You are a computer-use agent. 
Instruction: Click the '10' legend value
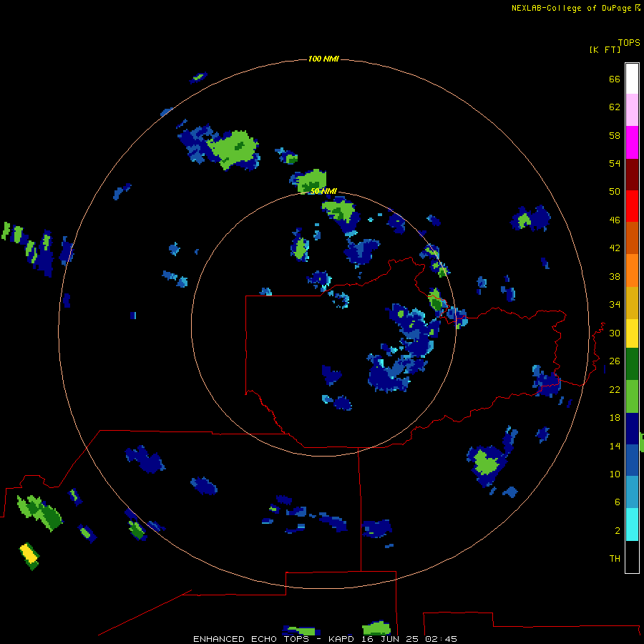click(615, 474)
